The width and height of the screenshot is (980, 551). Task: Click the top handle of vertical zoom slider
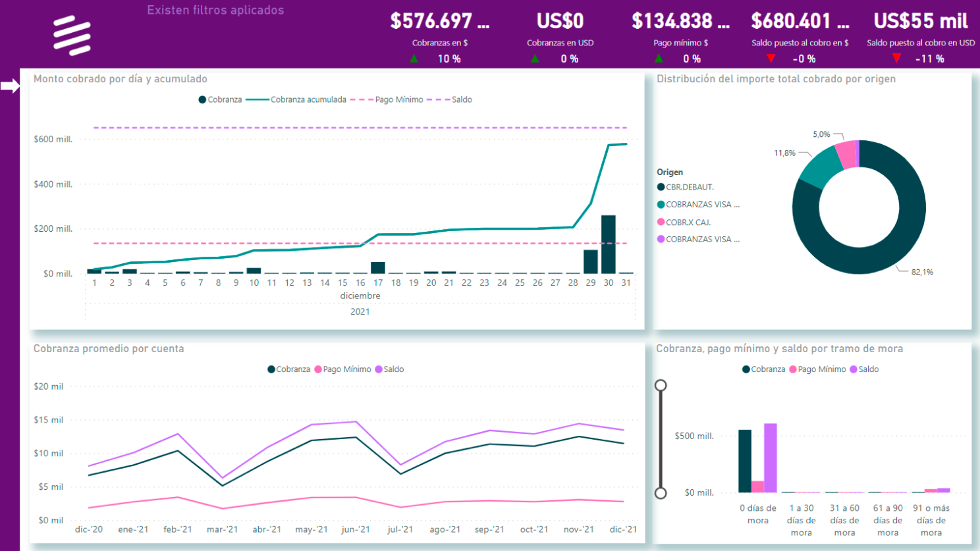[x=661, y=385]
